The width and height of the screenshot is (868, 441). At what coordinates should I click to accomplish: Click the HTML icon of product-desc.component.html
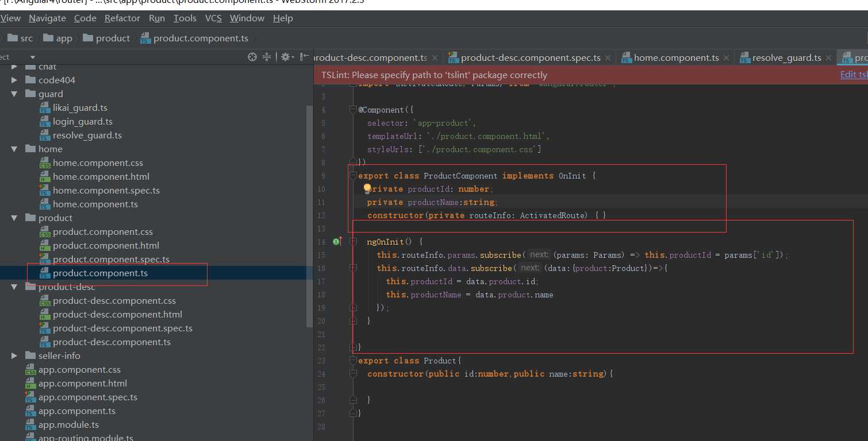coord(45,315)
